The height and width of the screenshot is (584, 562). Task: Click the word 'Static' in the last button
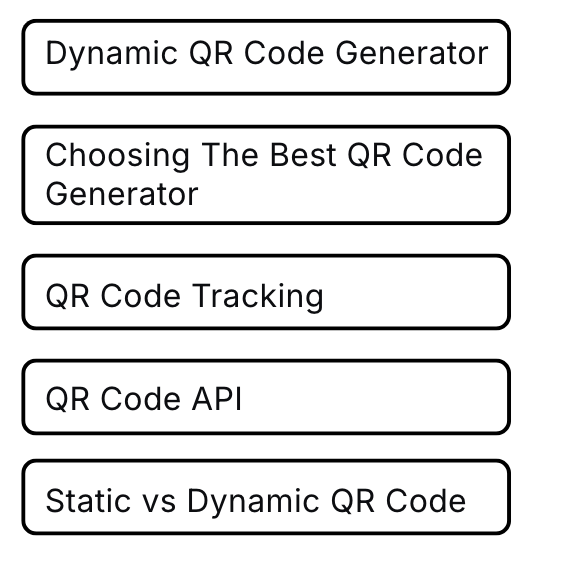pyautogui.click(x=88, y=501)
